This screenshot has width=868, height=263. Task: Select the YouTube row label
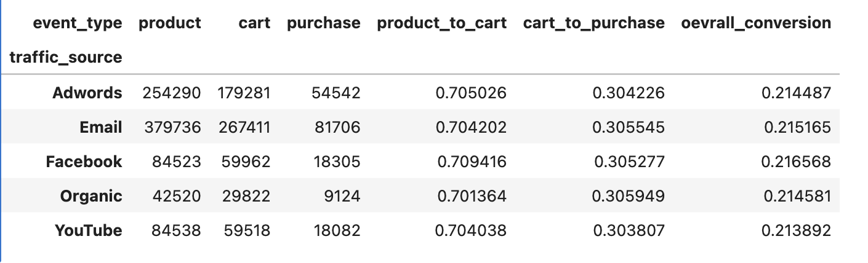pyautogui.click(x=88, y=230)
